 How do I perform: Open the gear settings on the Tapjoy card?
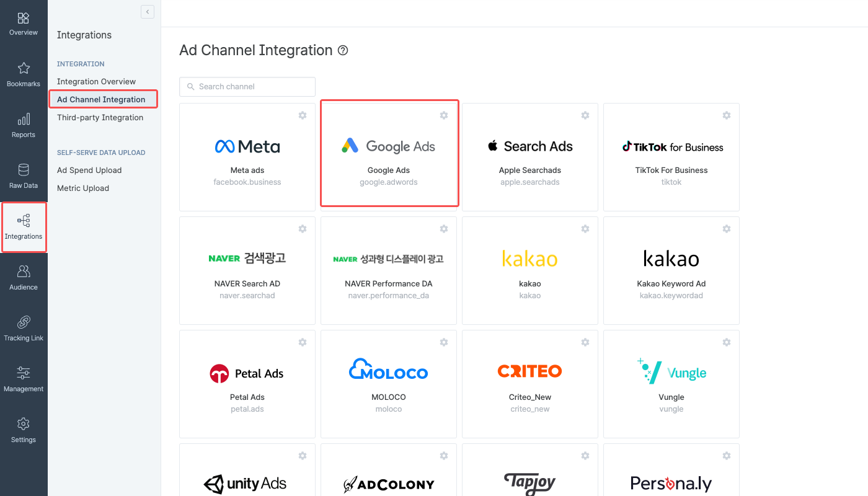pyautogui.click(x=585, y=456)
